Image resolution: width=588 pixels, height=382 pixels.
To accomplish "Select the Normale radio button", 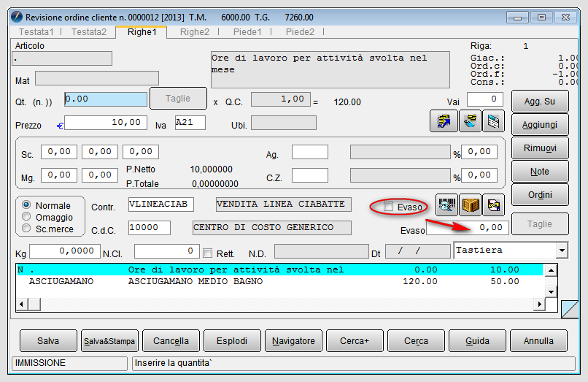I will click(26, 205).
